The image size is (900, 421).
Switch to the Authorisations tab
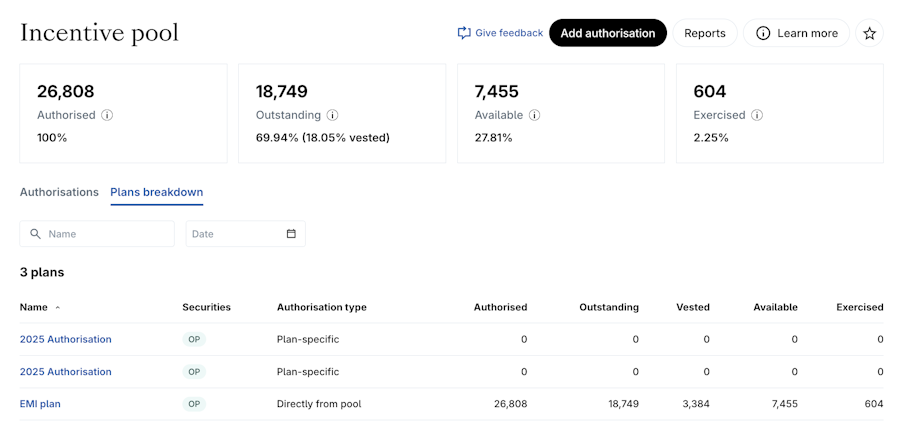[59, 192]
